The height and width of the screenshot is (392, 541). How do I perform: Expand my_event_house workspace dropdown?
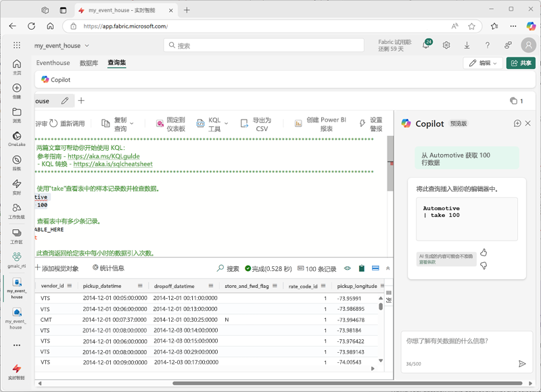[87, 45]
